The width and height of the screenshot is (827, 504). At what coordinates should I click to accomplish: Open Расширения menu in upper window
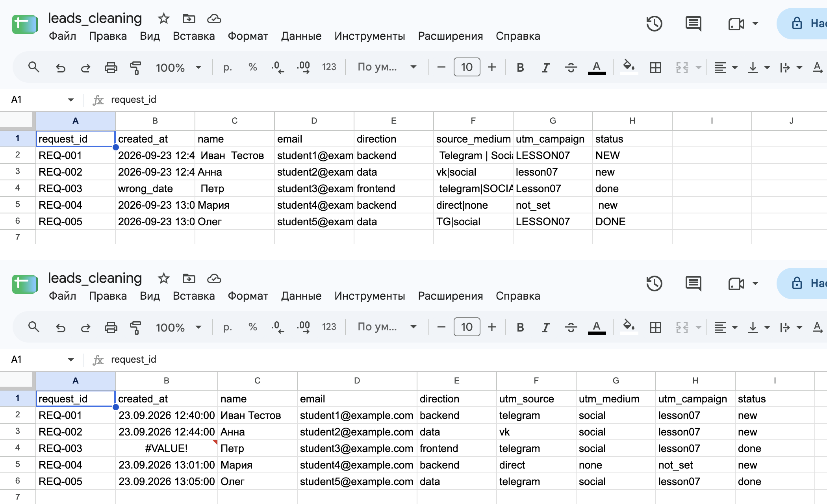(451, 36)
